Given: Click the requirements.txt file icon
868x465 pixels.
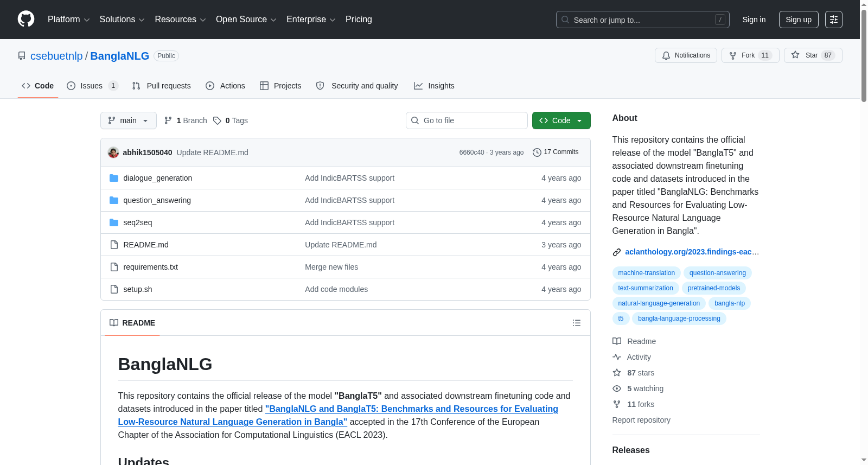Looking at the screenshot, I should point(114,267).
